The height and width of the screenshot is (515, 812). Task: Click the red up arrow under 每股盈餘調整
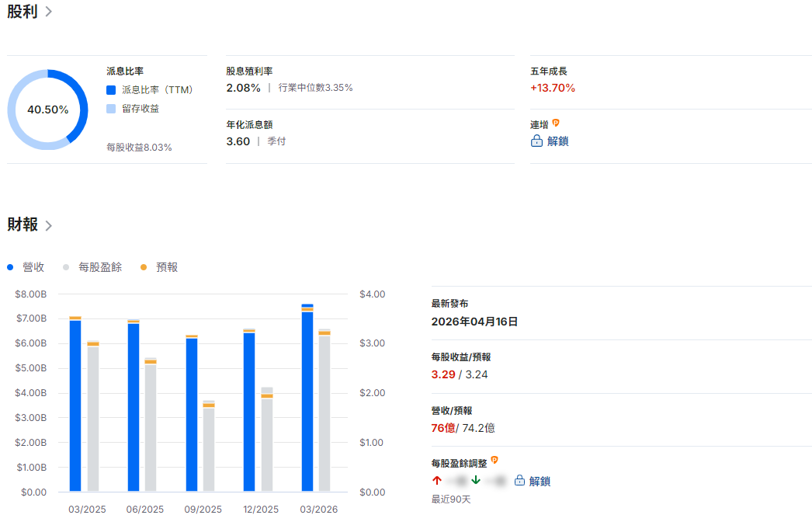[436, 480]
